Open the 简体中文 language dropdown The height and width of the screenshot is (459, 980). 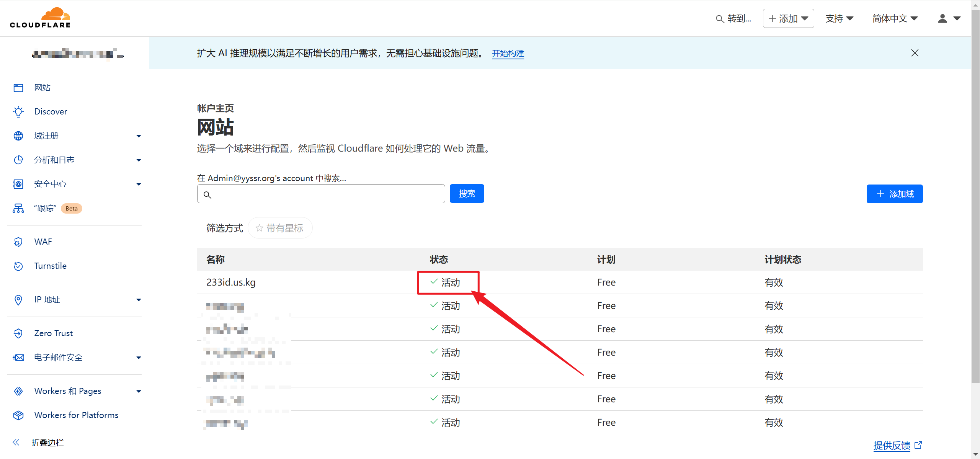895,18
